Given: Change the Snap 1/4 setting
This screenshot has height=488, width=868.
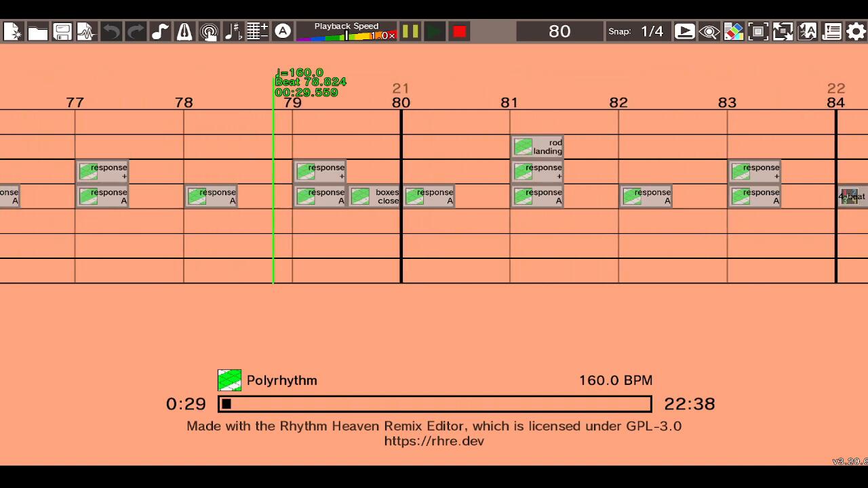Looking at the screenshot, I should tap(652, 32).
